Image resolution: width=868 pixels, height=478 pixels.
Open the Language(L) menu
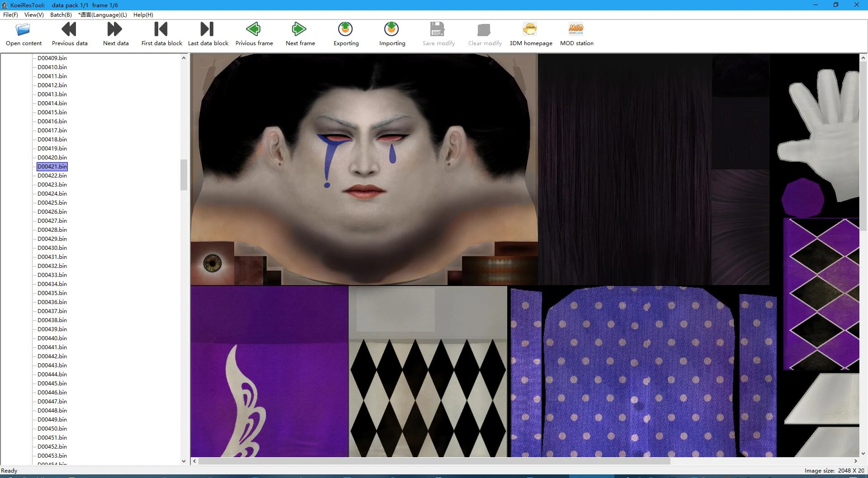[103, 15]
